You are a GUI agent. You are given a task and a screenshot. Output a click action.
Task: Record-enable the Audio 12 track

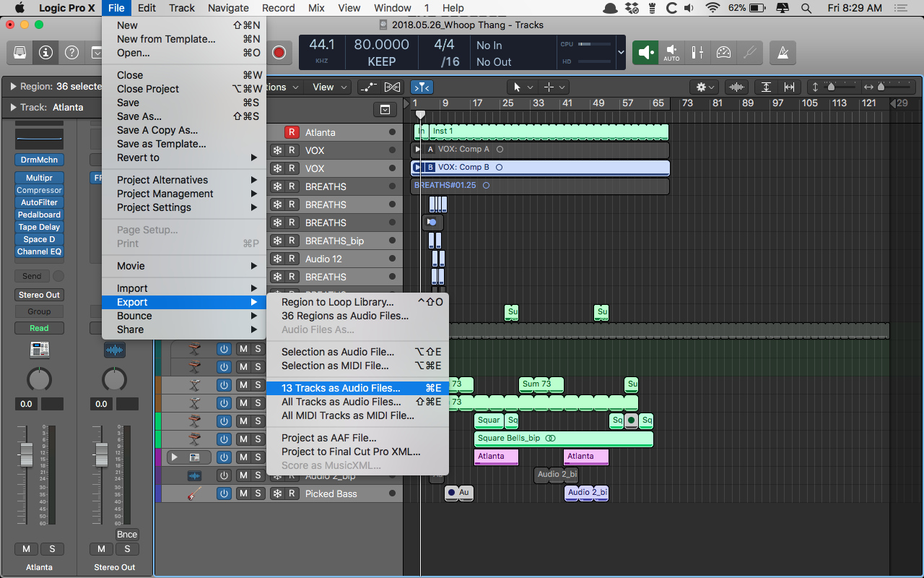(292, 259)
